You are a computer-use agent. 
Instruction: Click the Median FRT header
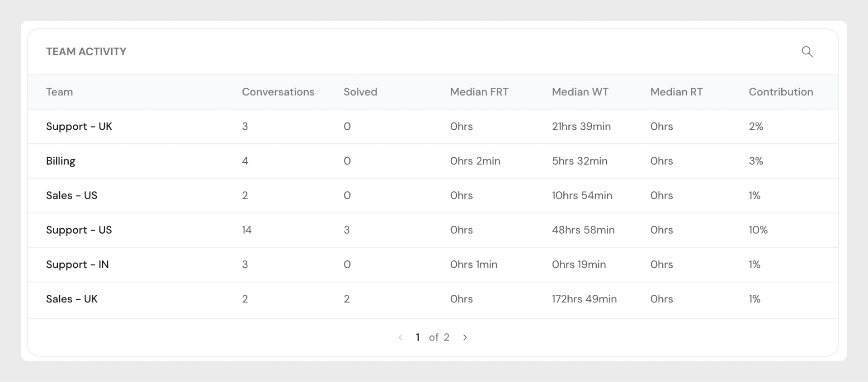click(479, 92)
